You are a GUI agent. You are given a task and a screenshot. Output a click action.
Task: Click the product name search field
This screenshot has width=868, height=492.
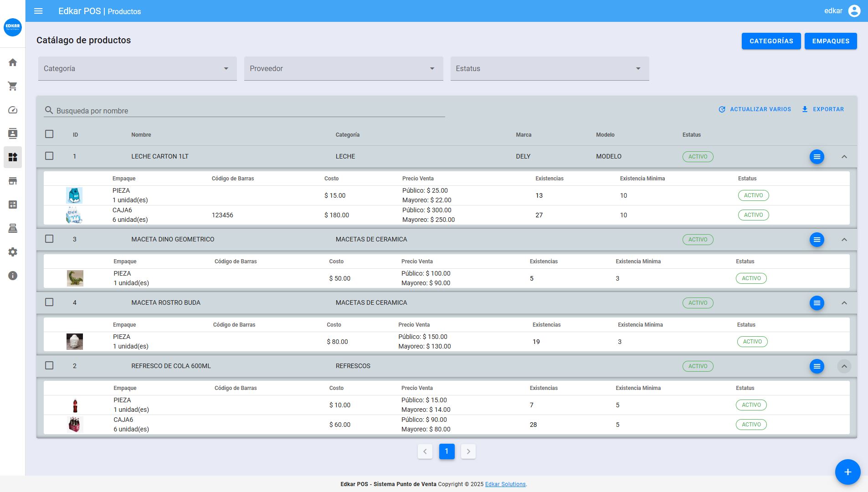pos(246,111)
